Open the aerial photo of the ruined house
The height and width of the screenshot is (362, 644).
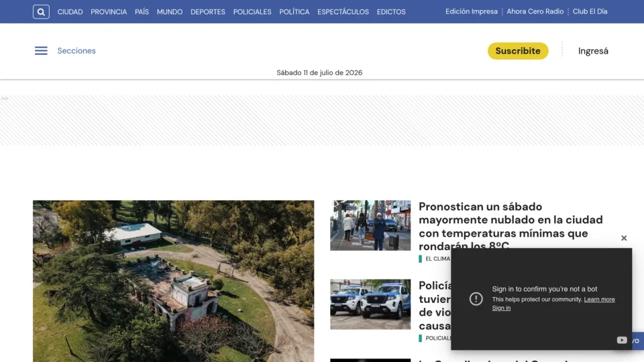pyautogui.click(x=173, y=281)
